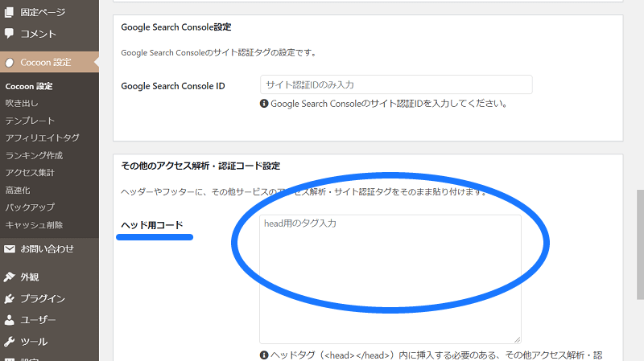644x361 pixels.
Task: Click inside the ヘッド用コード textarea
Action: point(390,279)
